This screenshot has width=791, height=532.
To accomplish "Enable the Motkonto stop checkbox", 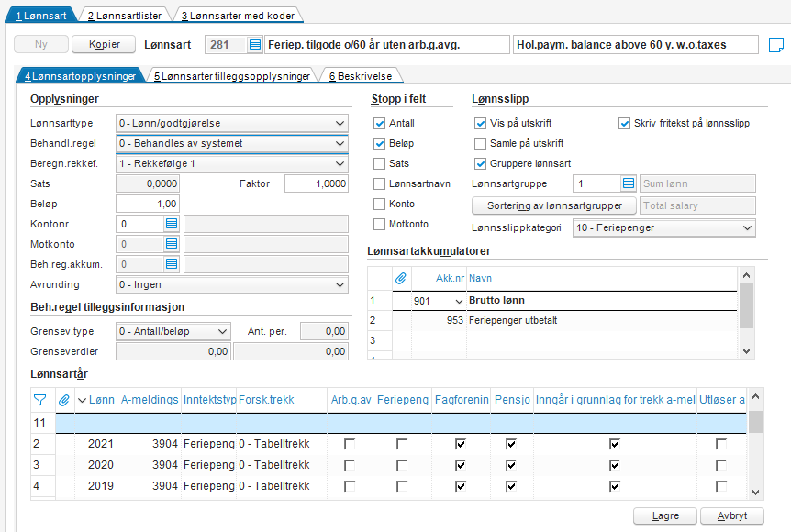I will click(379, 224).
